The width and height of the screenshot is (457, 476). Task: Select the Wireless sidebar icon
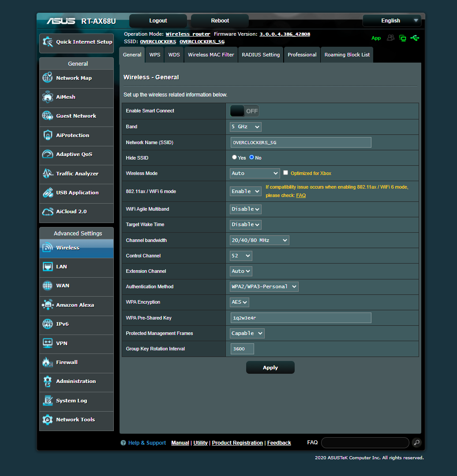coord(48,248)
